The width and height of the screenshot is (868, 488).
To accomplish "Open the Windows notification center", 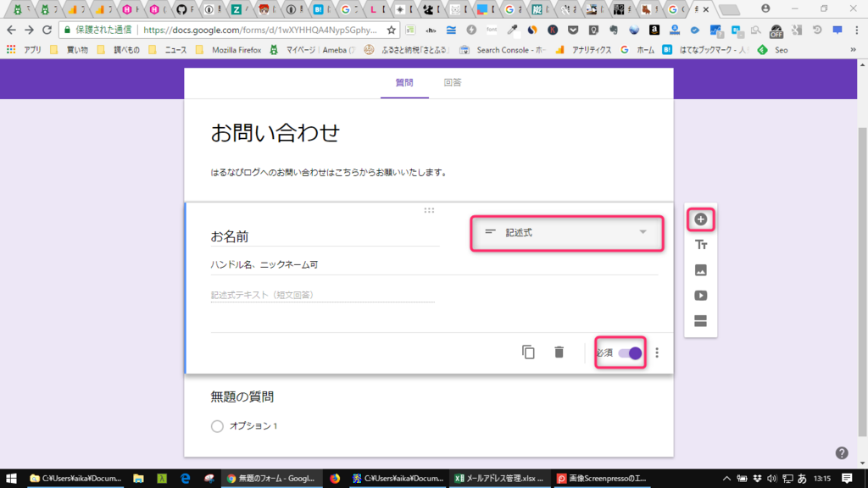I will click(x=847, y=479).
